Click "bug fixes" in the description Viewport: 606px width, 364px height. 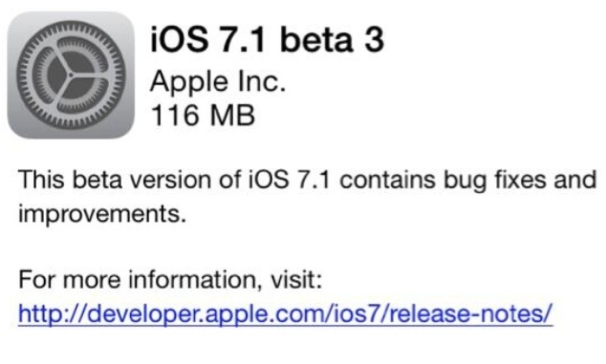[x=495, y=180]
